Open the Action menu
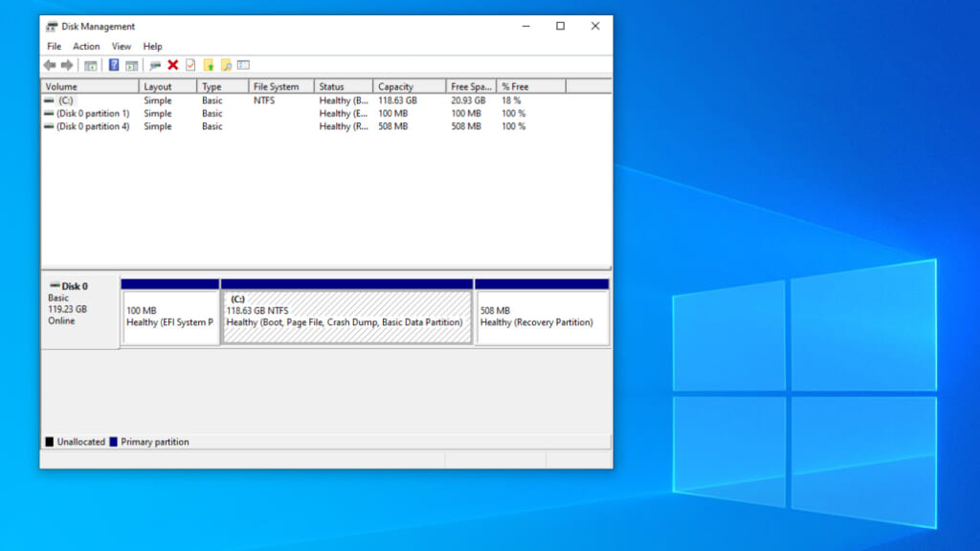This screenshot has width=980, height=551. [86, 46]
